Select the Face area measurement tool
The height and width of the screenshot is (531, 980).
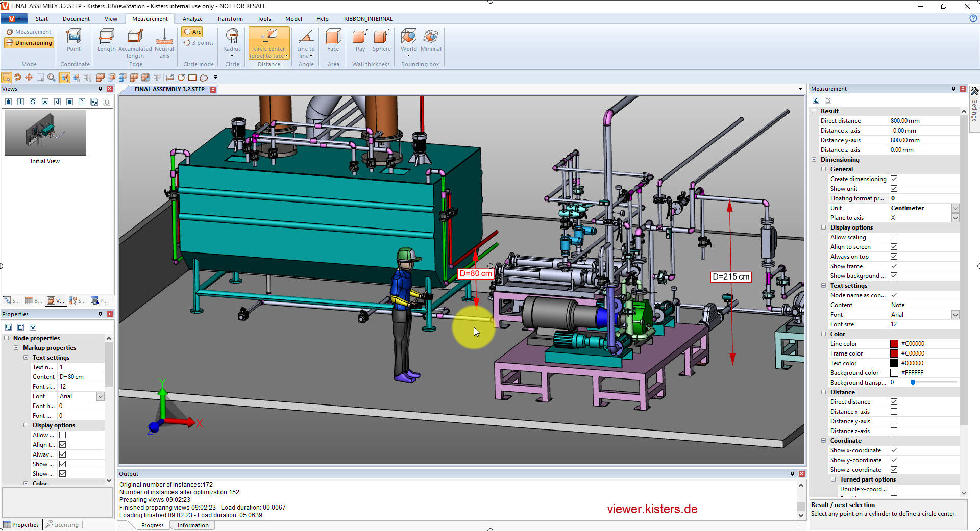333,40
